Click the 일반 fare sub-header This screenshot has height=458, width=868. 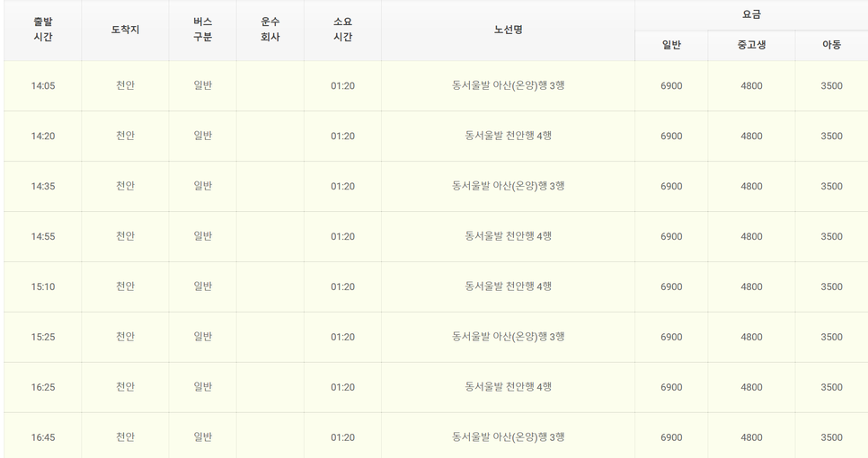pos(671,46)
